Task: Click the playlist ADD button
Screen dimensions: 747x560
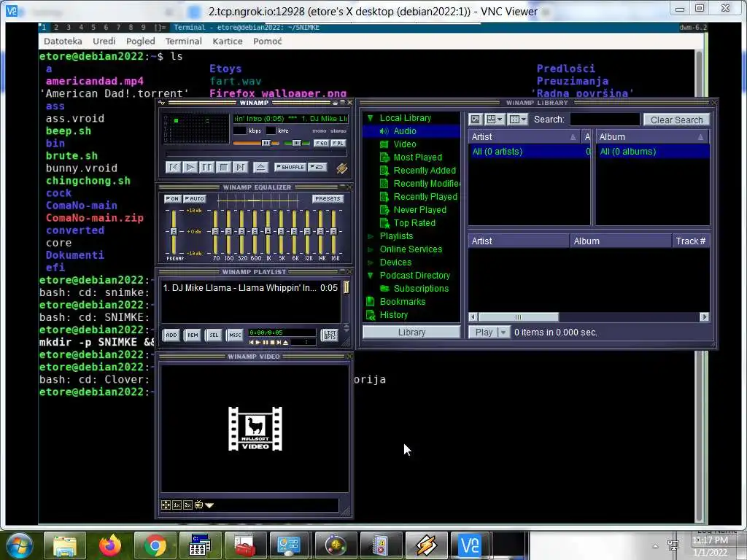Action: click(x=171, y=335)
